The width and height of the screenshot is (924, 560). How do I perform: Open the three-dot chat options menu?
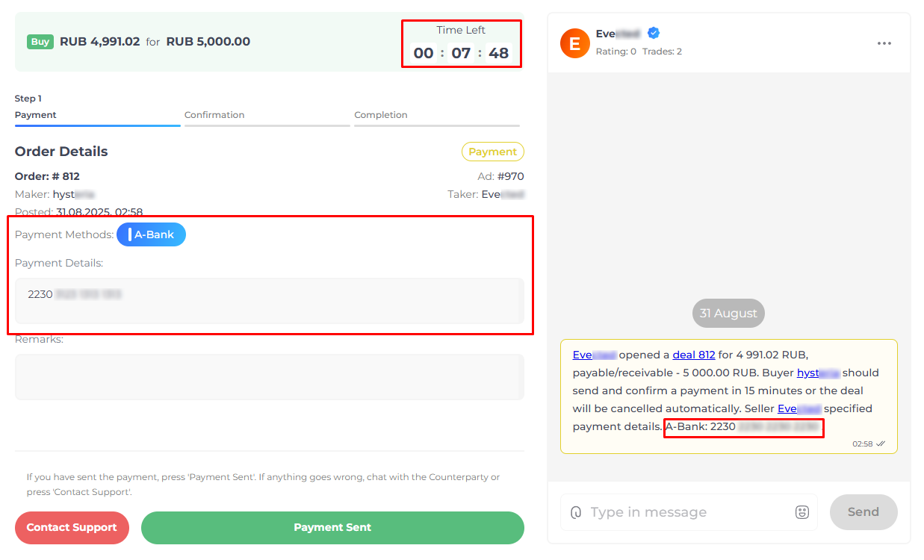click(x=884, y=43)
